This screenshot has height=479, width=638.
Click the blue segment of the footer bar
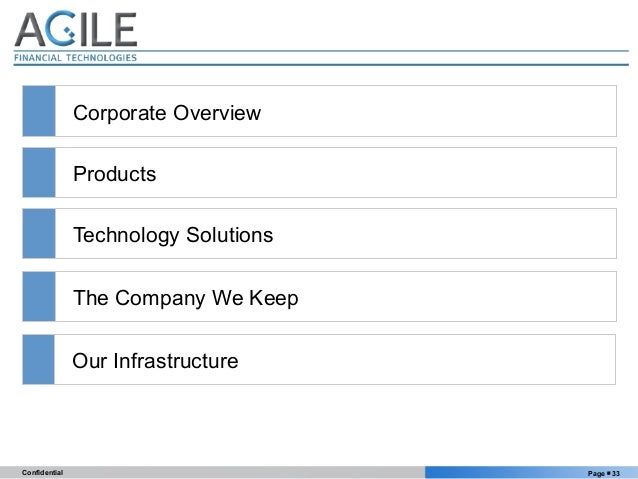(500, 472)
